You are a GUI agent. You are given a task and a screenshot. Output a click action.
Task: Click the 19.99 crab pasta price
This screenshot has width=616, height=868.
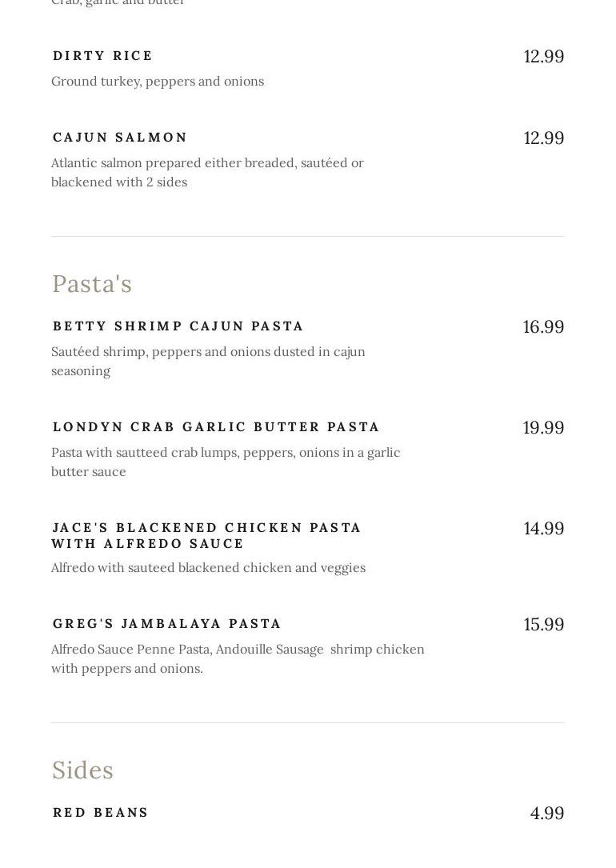click(543, 427)
